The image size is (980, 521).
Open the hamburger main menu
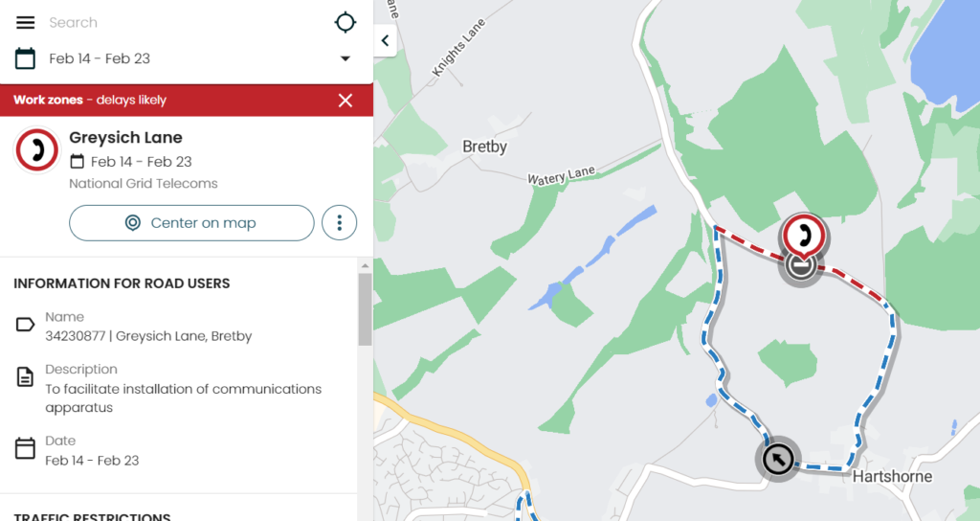pos(26,23)
